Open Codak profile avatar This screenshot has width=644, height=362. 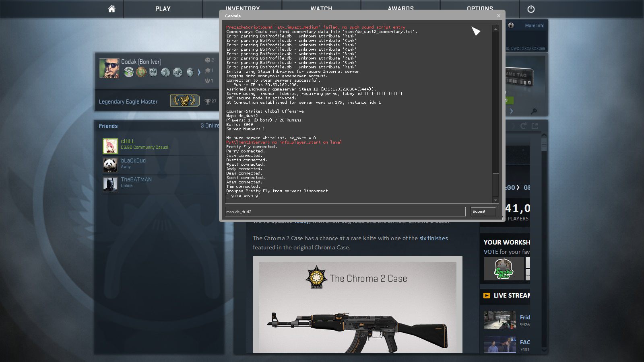109,68
